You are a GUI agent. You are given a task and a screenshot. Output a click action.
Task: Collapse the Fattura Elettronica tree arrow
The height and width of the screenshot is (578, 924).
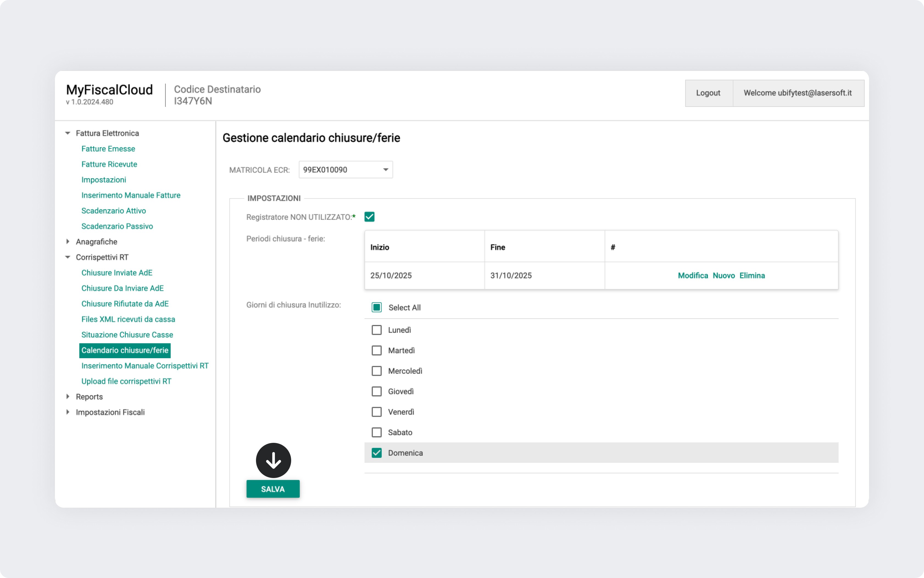coord(68,133)
